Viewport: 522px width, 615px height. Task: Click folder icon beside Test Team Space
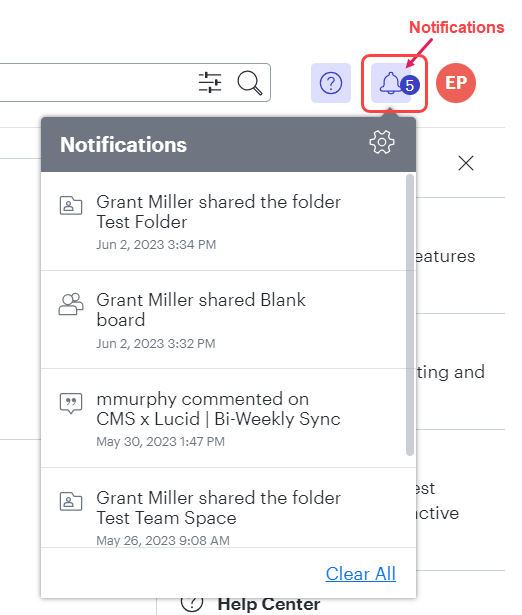pos(71,501)
